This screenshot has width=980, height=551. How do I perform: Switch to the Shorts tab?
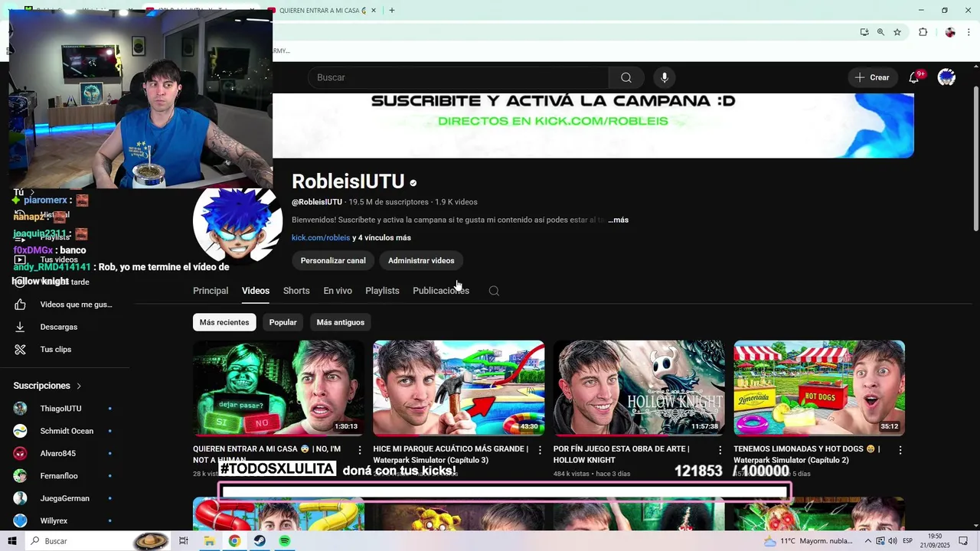point(296,291)
